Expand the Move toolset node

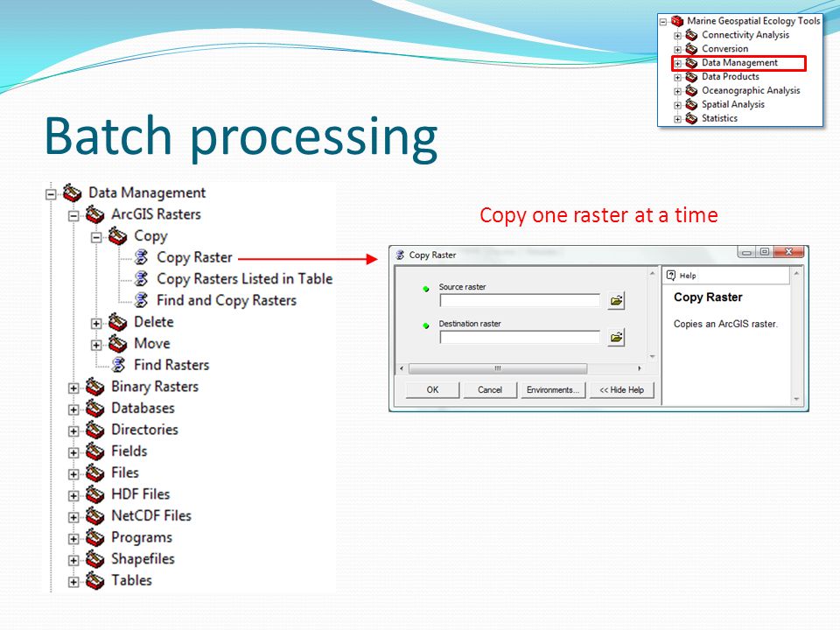pos(96,345)
